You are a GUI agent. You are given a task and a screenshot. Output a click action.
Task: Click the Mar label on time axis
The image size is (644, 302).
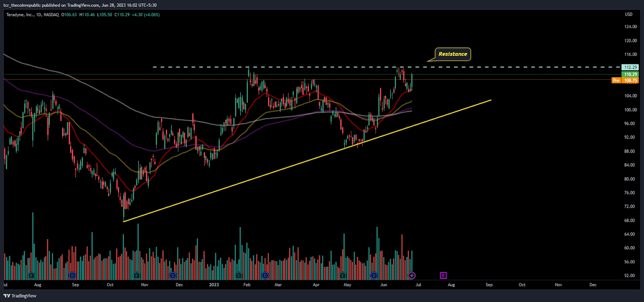[278, 285]
